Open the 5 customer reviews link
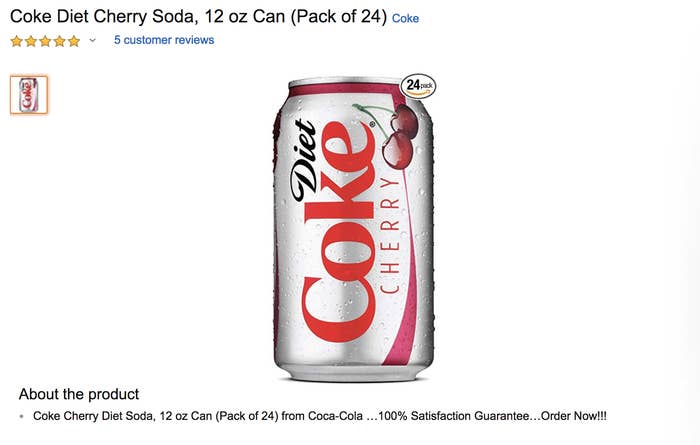The image size is (700, 445). point(164,40)
